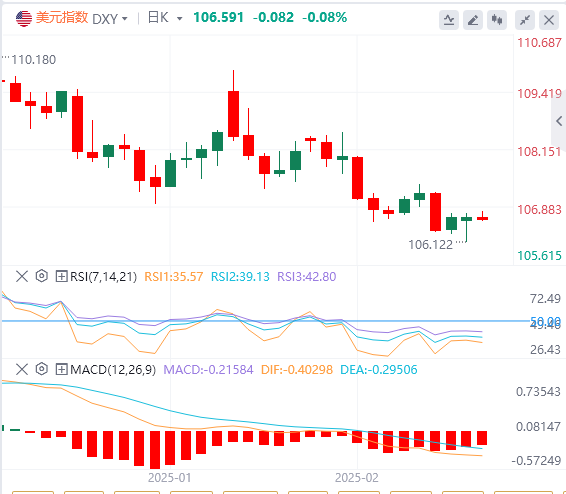This screenshot has height=494, width=566.
Task: Toggle the MACD panel plus box
Action: point(61,370)
